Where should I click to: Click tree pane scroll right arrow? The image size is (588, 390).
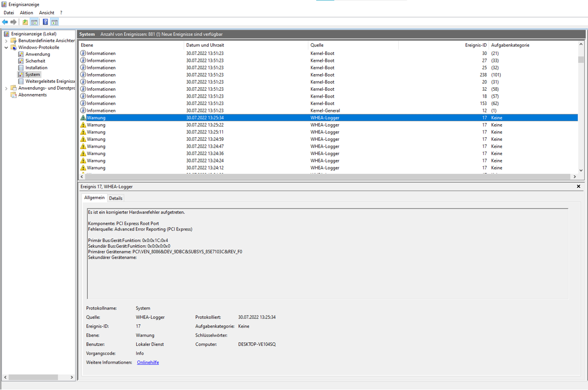coord(72,377)
